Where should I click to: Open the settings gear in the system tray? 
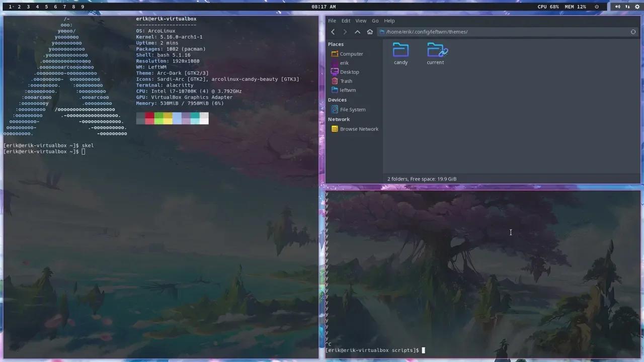[637, 7]
